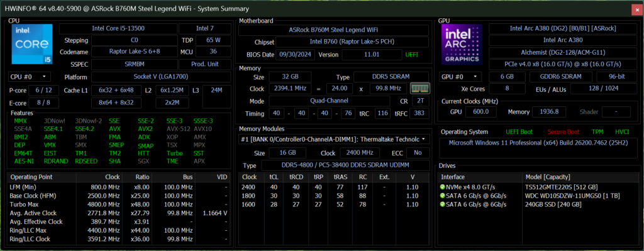Image resolution: width=644 pixels, height=251 pixels.
Task: Click the 240GB SSD drive status icon
Action: (443, 204)
